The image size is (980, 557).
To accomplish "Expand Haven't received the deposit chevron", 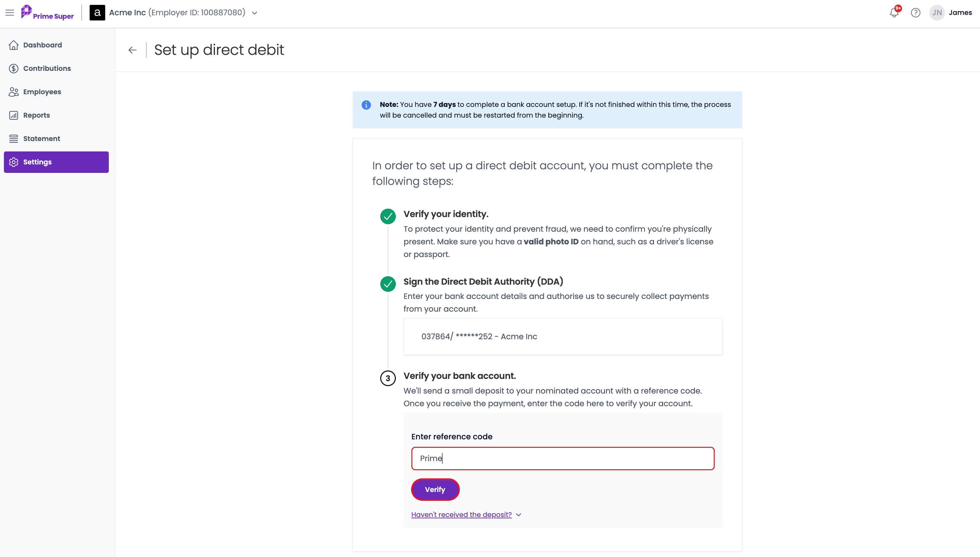I will pyautogui.click(x=519, y=515).
